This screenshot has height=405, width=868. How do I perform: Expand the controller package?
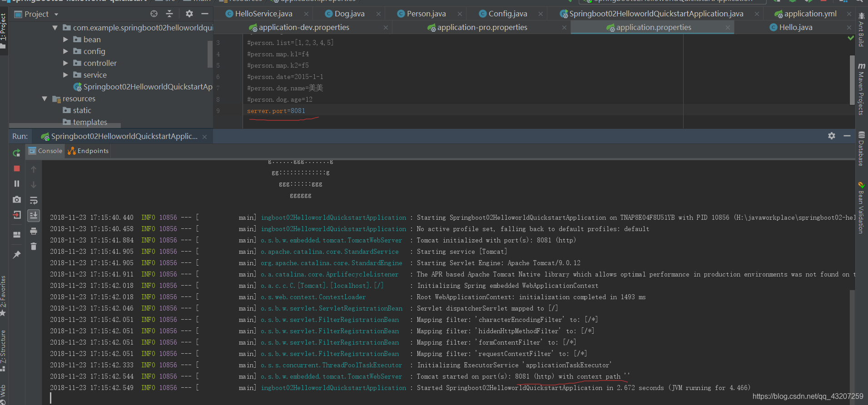[65, 63]
